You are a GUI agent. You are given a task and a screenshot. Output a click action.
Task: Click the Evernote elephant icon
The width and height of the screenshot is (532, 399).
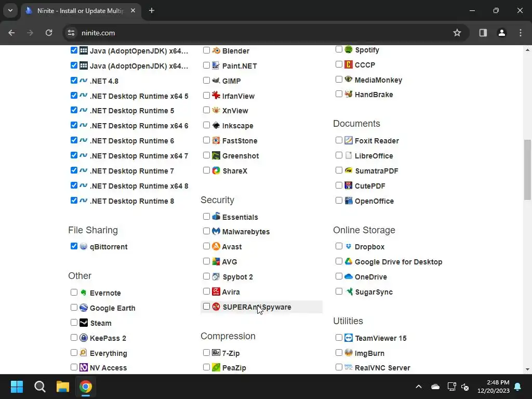click(x=84, y=292)
